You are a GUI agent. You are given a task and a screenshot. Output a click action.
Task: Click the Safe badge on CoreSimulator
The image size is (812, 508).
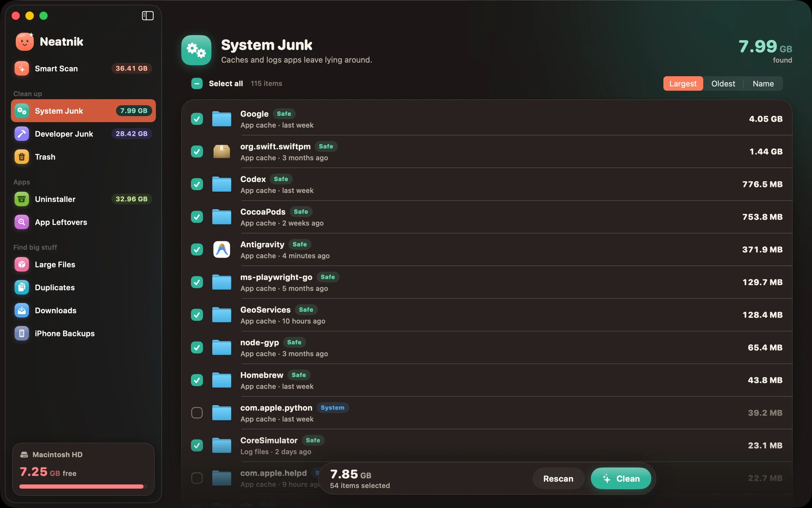[x=313, y=440]
